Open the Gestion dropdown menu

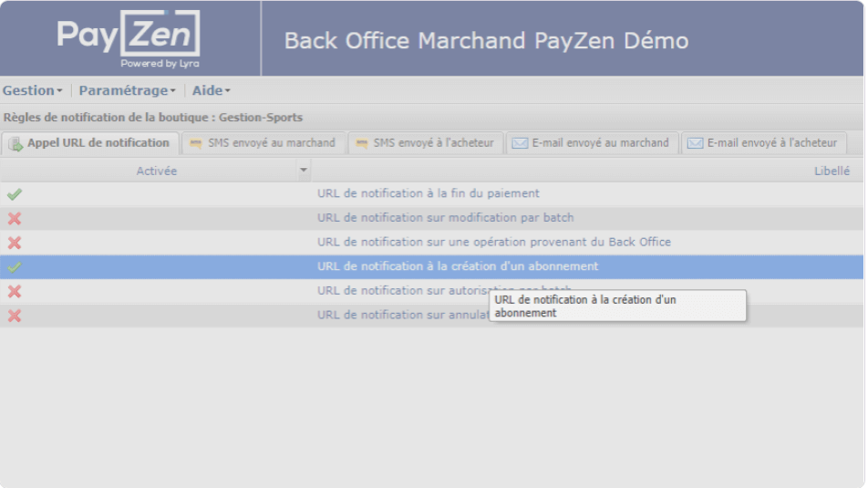tap(33, 90)
